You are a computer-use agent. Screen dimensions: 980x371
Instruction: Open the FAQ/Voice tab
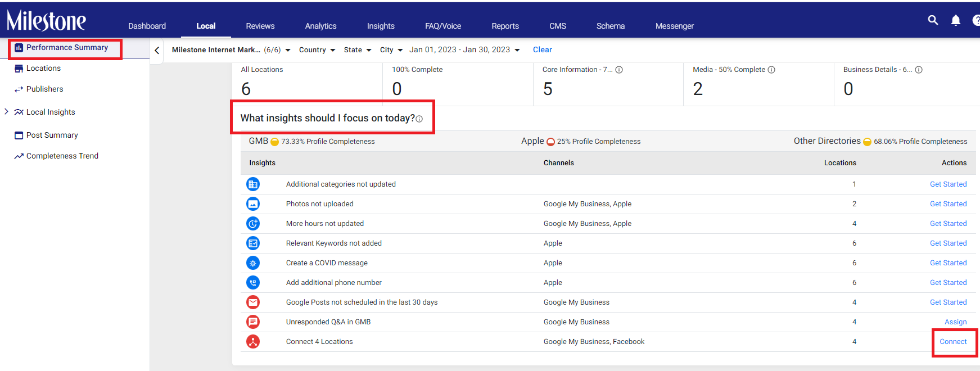pos(443,26)
